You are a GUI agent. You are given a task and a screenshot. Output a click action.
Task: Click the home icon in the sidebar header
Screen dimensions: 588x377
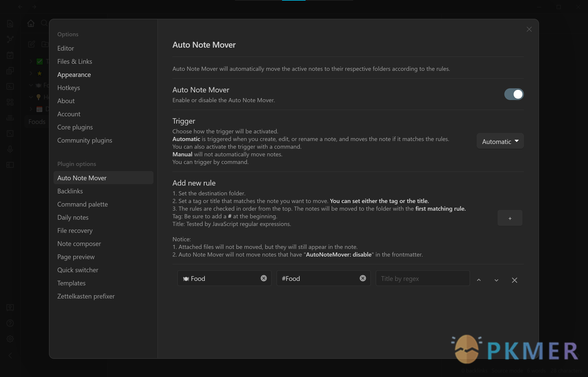coord(31,23)
